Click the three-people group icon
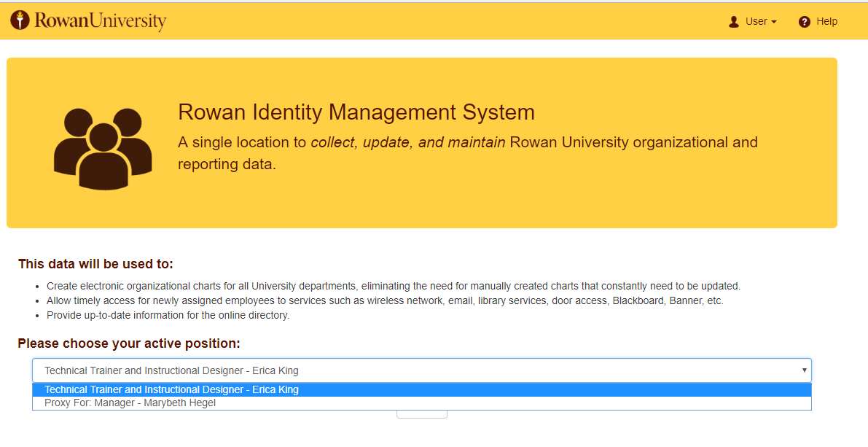Image resolution: width=868 pixels, height=447 pixels. tap(103, 149)
